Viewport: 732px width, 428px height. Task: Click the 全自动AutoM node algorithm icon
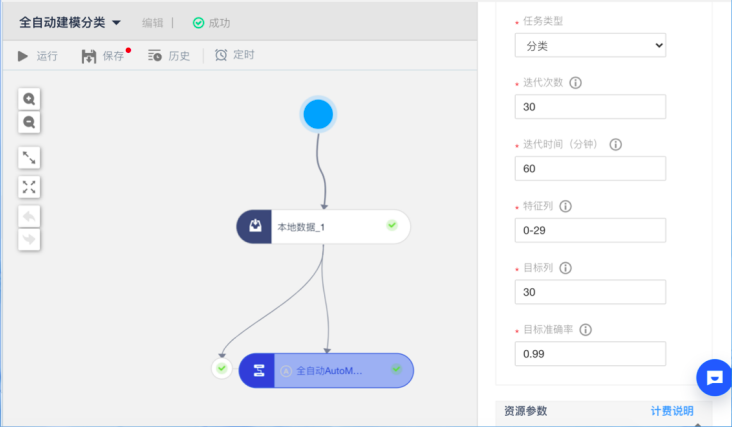259,371
